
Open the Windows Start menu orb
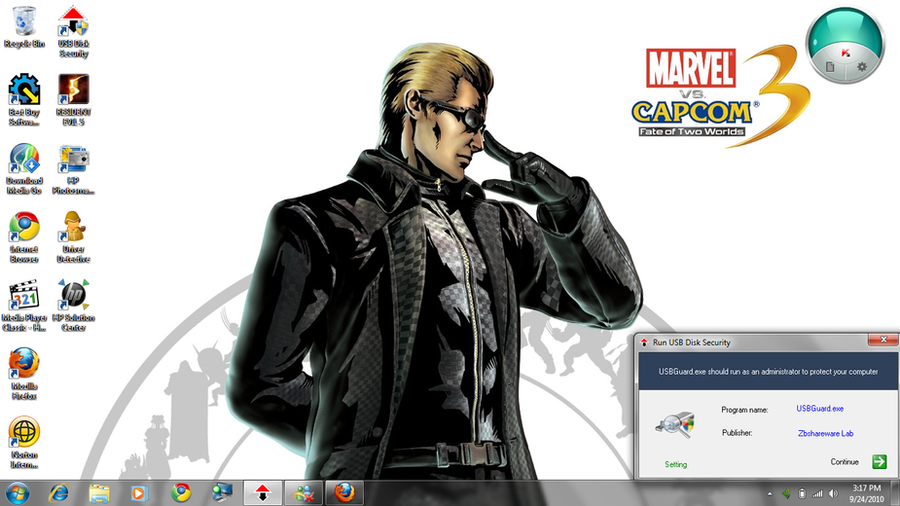18,493
